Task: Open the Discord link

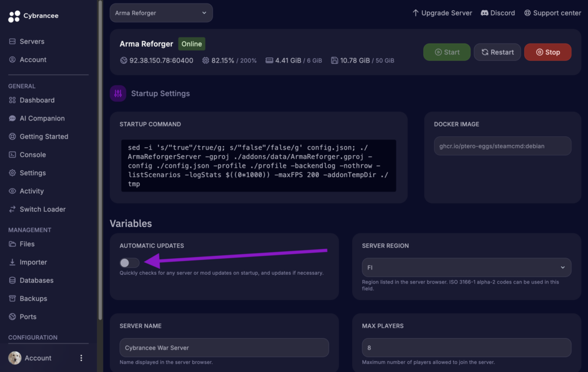Action: click(x=498, y=13)
